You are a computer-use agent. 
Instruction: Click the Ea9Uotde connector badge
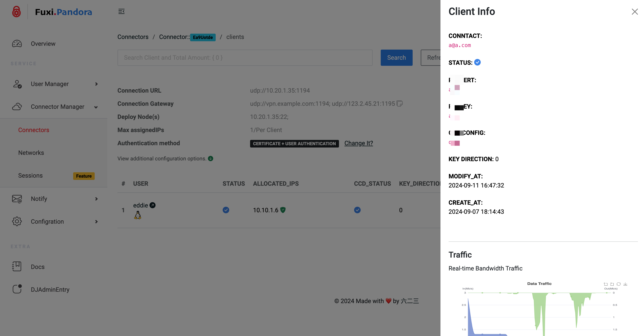[x=203, y=37]
